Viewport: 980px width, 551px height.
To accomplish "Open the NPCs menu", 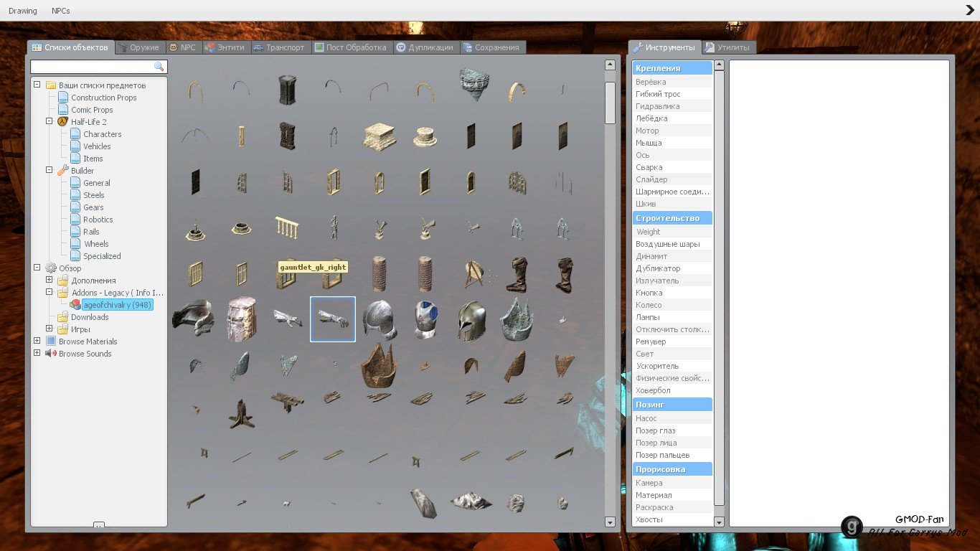I will pyautogui.click(x=61, y=11).
